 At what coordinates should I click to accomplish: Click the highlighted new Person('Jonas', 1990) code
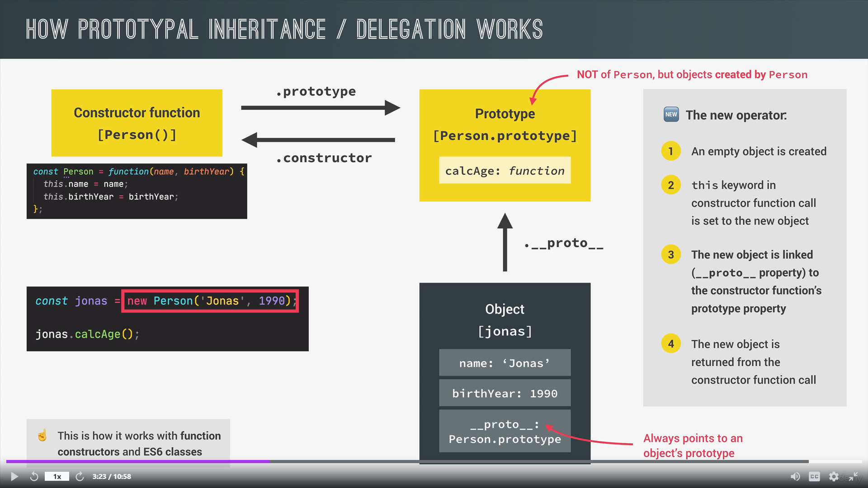pyautogui.click(x=210, y=301)
